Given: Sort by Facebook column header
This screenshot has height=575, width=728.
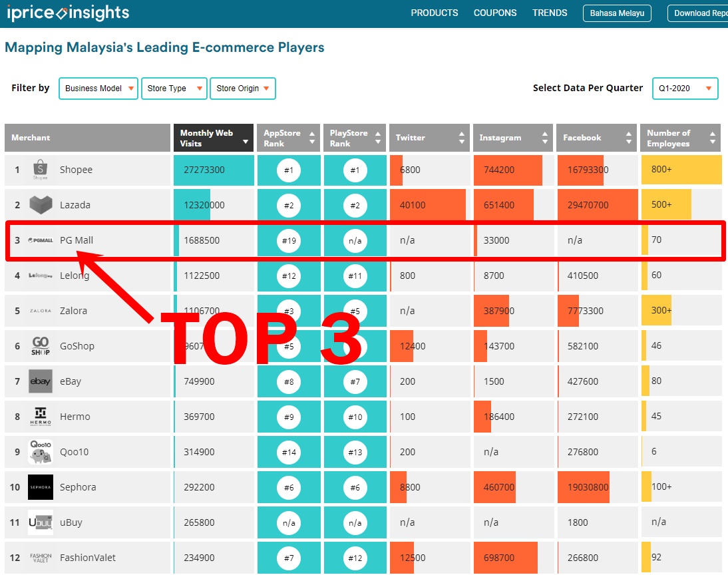Looking at the screenshot, I should coord(597,138).
